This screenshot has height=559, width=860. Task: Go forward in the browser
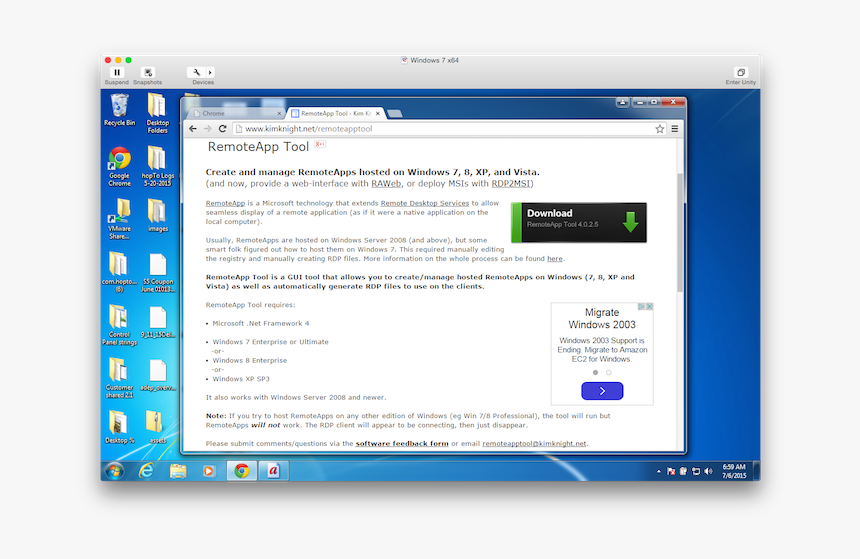click(x=208, y=128)
